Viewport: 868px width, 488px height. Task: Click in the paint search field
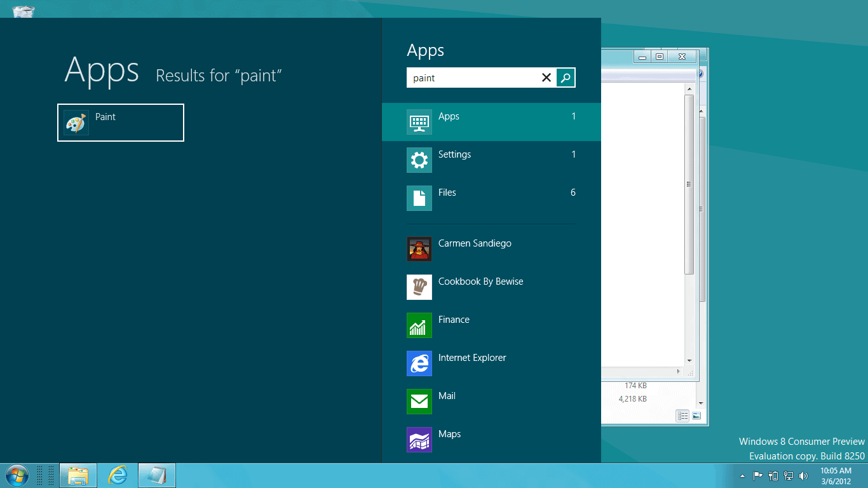tap(471, 78)
